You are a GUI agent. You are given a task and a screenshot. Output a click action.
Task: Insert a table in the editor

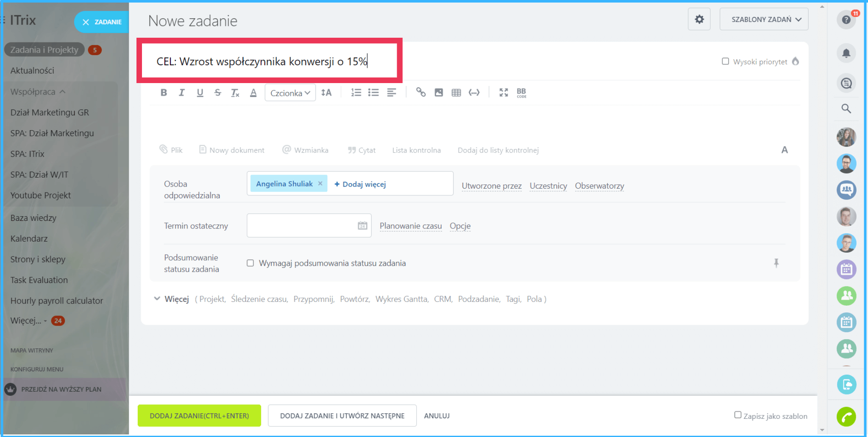tap(456, 92)
